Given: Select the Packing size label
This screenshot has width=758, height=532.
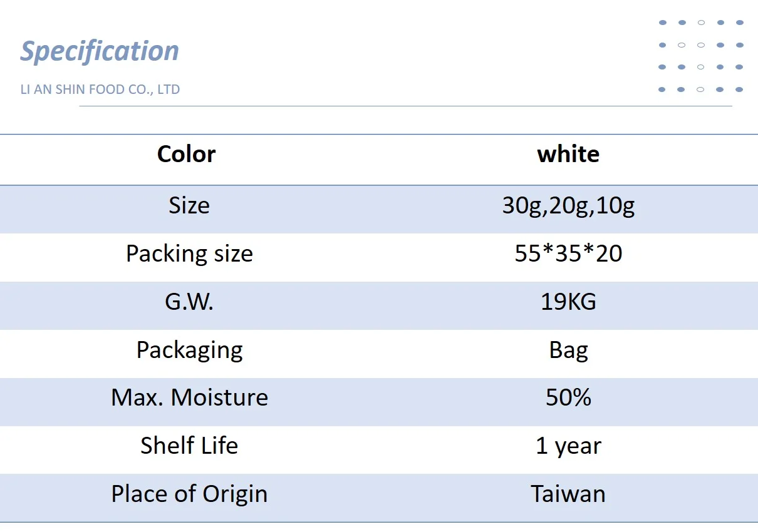Looking at the screenshot, I should pos(189,253).
